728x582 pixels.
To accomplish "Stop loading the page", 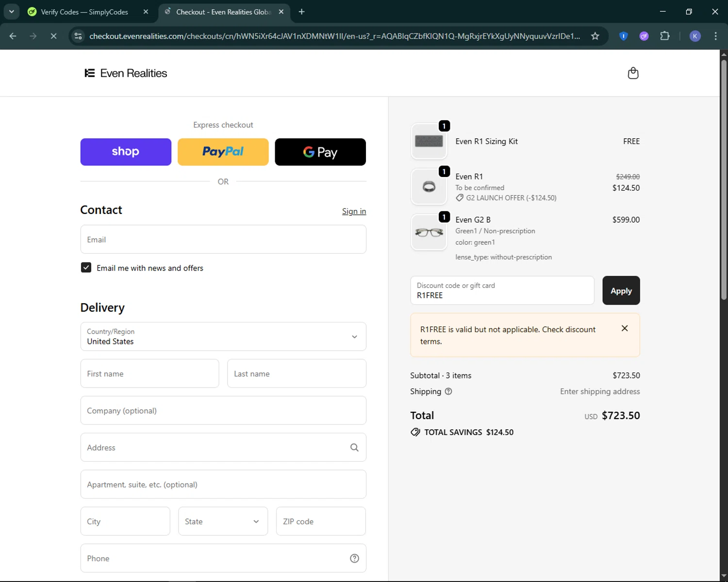I will (53, 36).
